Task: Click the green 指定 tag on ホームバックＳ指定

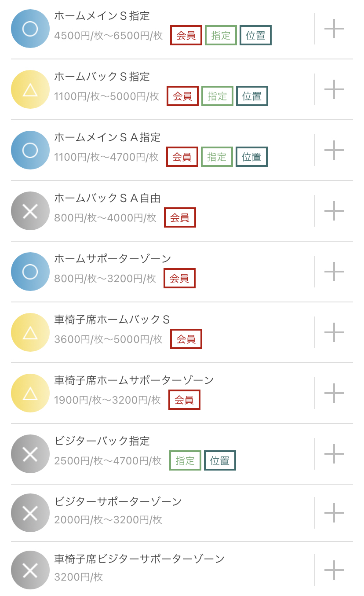Action: (x=217, y=96)
